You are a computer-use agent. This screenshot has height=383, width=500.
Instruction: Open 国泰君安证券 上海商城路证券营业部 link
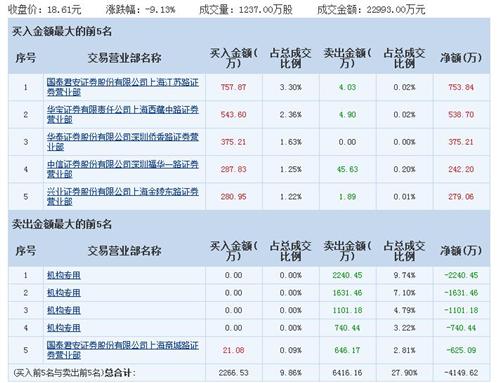(122, 350)
